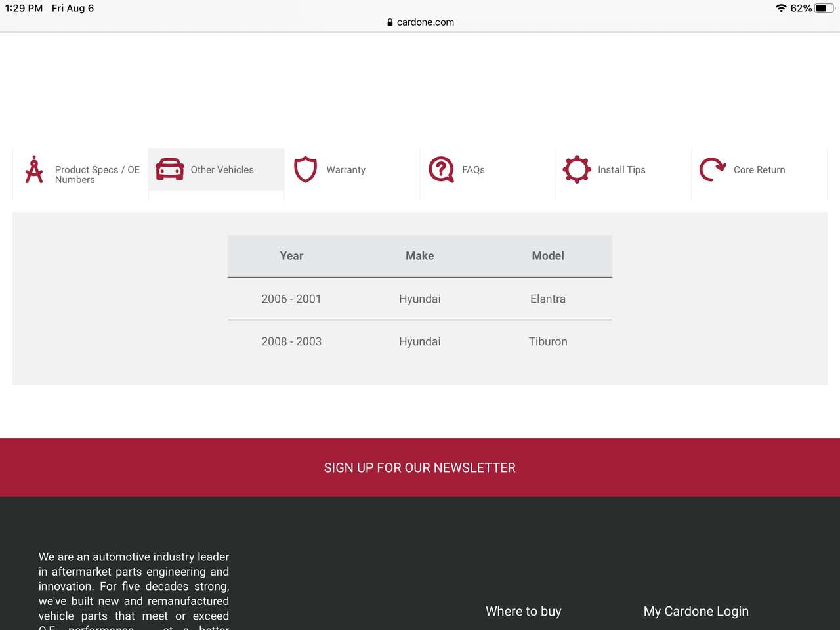Click the Year column header

click(x=291, y=256)
